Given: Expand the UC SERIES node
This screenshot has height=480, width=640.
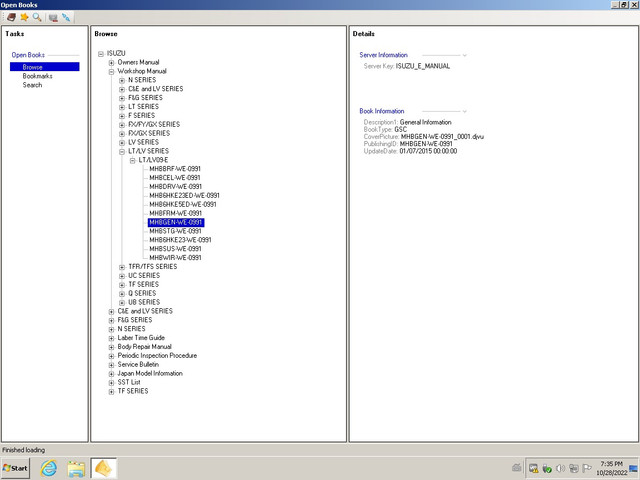Looking at the screenshot, I should pos(122,276).
